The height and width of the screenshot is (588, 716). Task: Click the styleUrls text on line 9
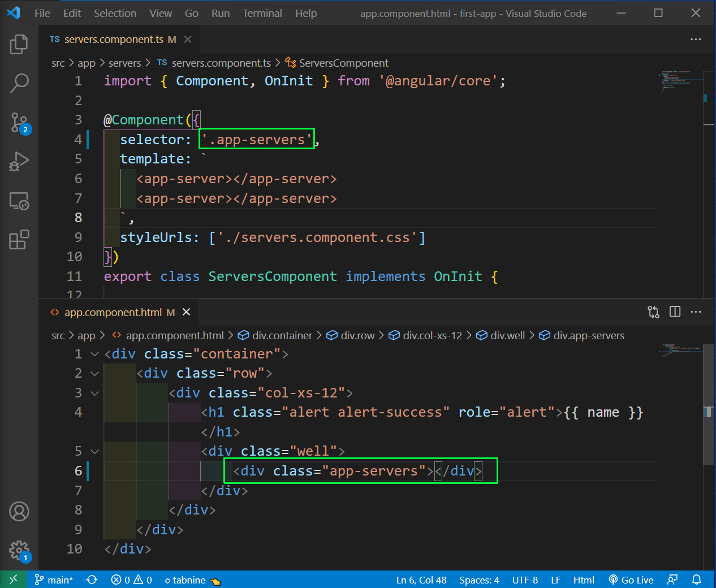click(156, 237)
